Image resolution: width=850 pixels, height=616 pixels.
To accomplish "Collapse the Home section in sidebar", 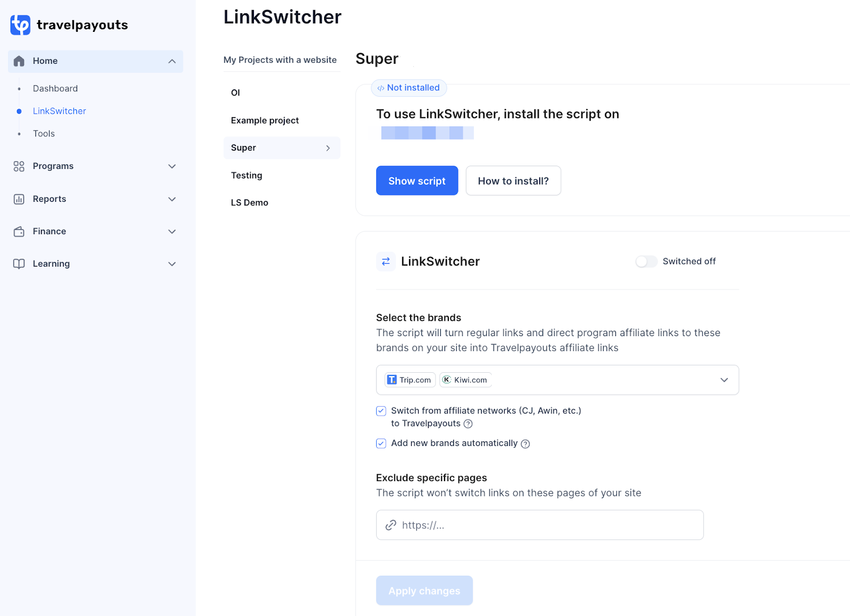I will (171, 61).
